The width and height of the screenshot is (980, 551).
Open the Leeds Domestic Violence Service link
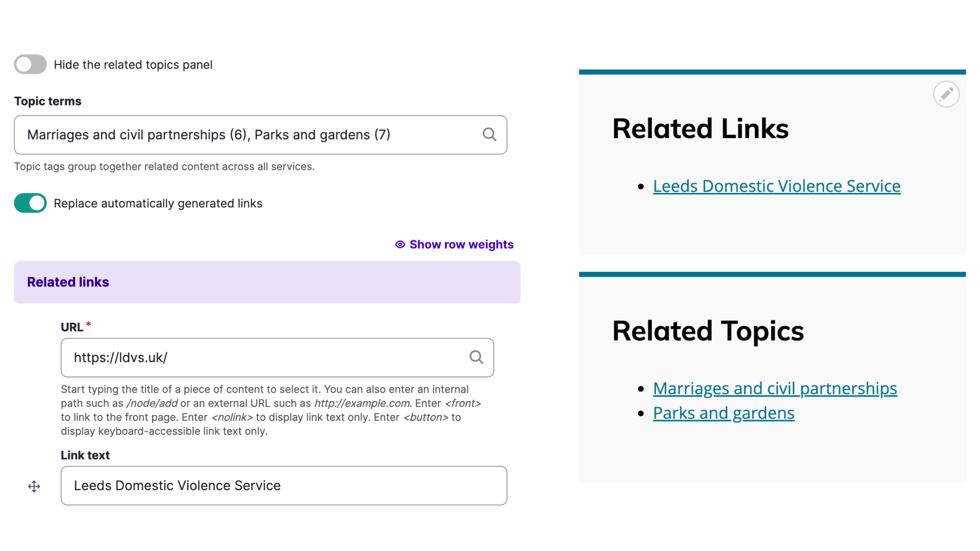pyautogui.click(x=777, y=186)
